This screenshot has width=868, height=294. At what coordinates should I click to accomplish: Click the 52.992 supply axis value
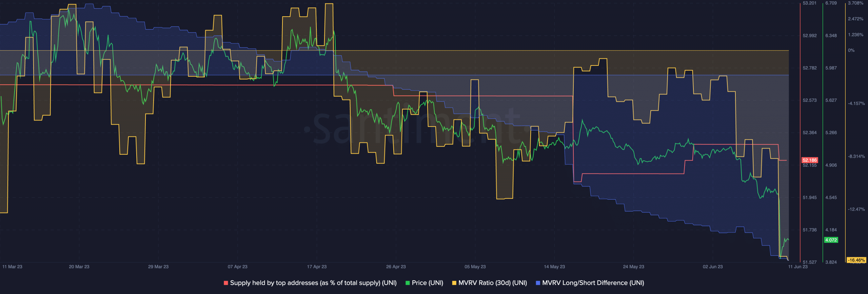click(810, 36)
